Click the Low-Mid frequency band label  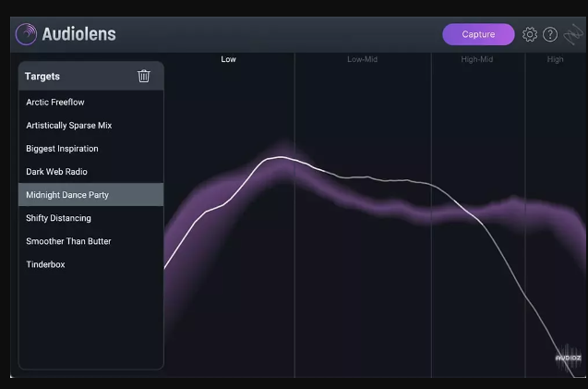[363, 60]
